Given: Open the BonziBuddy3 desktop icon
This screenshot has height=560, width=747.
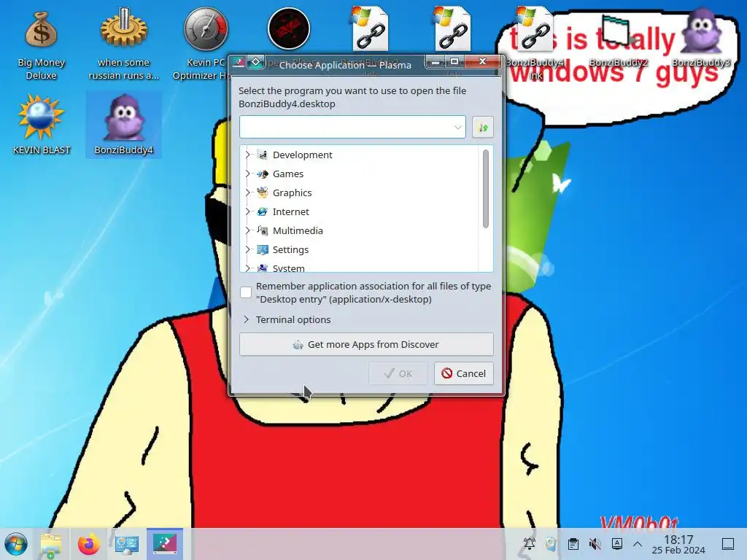Looking at the screenshot, I should coord(701,31).
